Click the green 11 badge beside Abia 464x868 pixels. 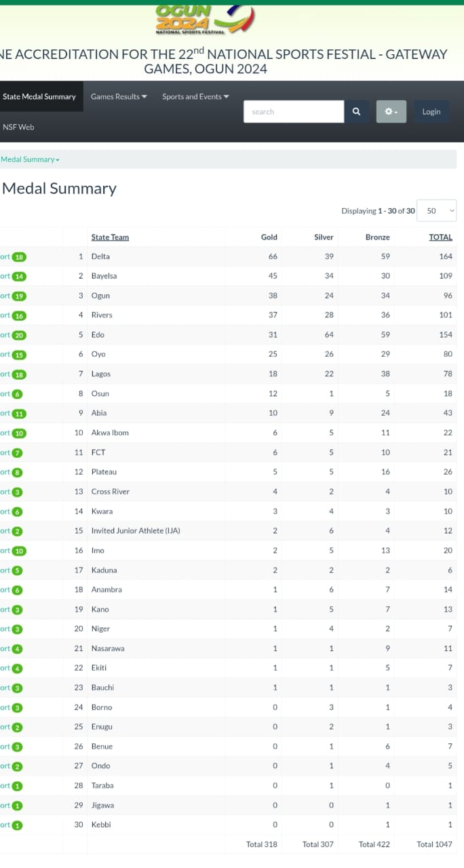click(x=19, y=414)
